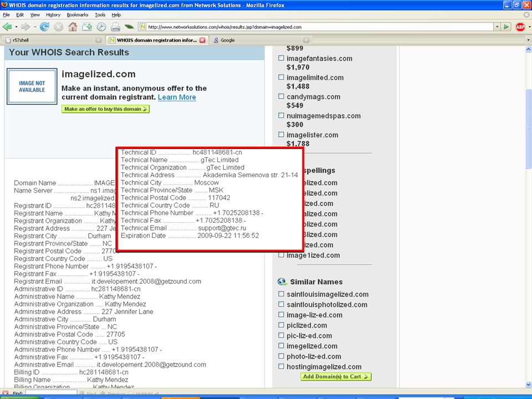
Task: Click the Adblock Plus ABP icon
Action: click(x=520, y=27)
